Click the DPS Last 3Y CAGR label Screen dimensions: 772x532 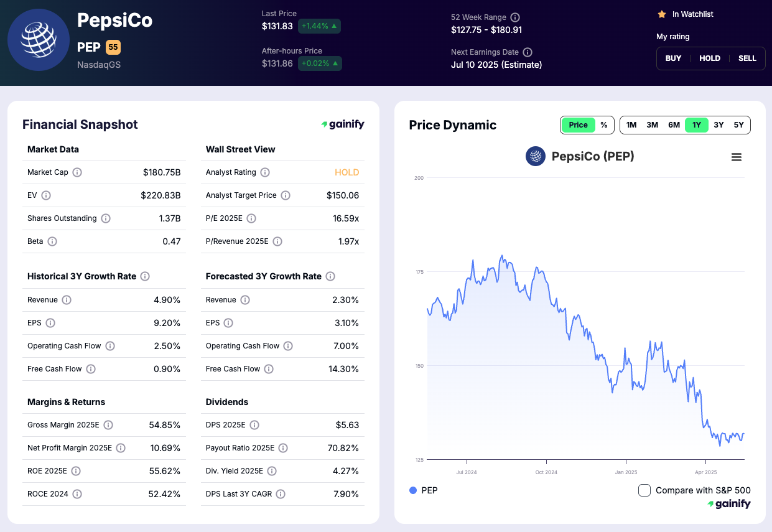coord(239,494)
